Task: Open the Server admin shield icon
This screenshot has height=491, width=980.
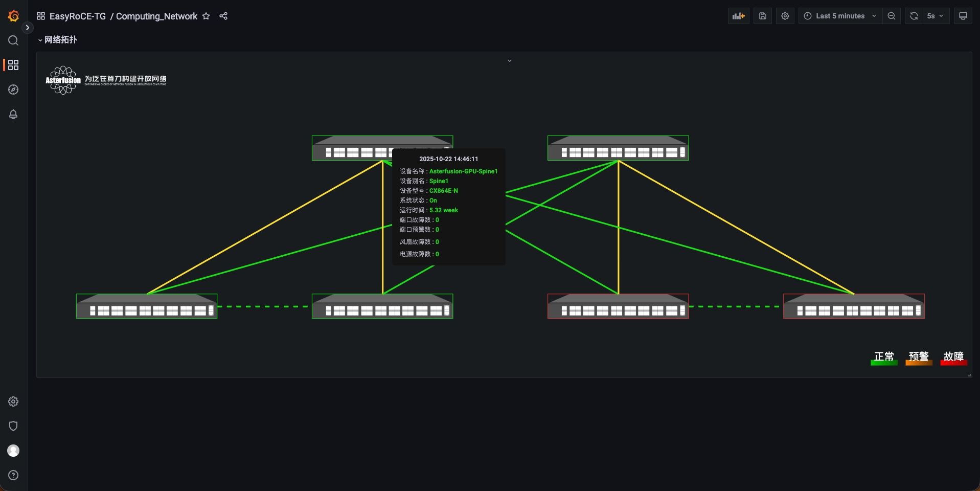Action: [13, 426]
